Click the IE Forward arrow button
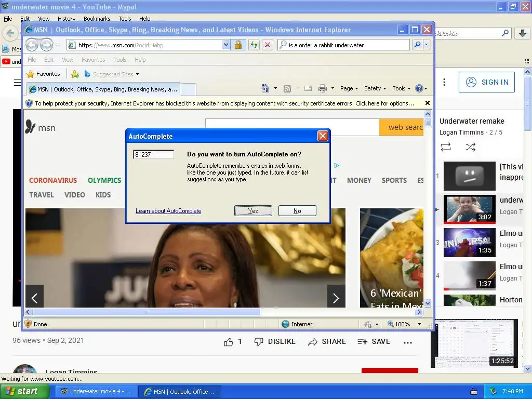The image size is (532, 399). click(46, 45)
